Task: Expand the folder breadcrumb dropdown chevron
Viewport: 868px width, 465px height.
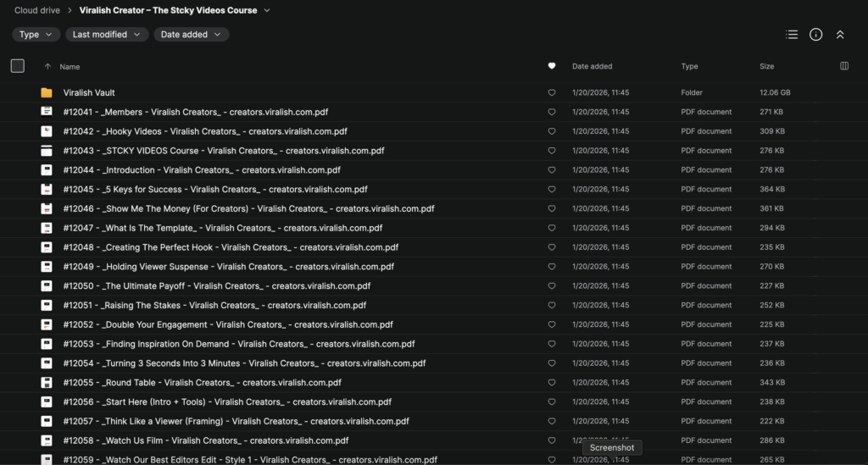Action: [267, 10]
